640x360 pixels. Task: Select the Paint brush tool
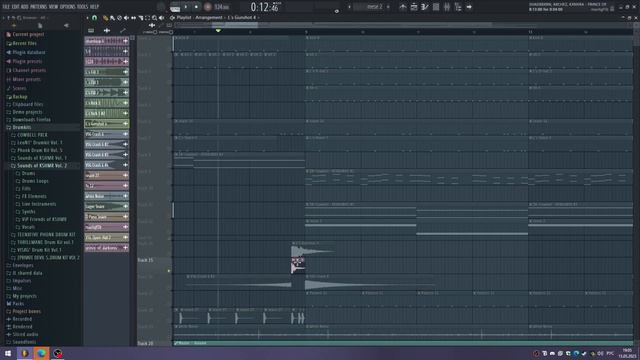(112, 18)
